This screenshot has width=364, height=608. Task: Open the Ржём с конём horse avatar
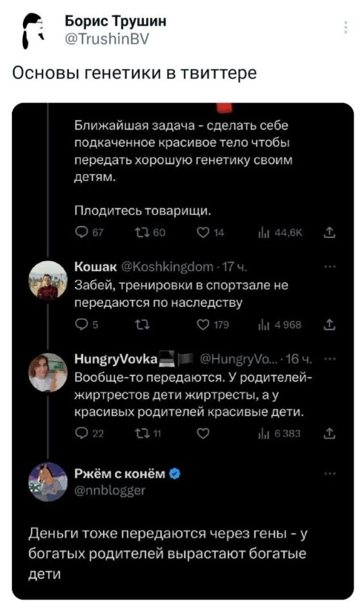[x=48, y=481]
